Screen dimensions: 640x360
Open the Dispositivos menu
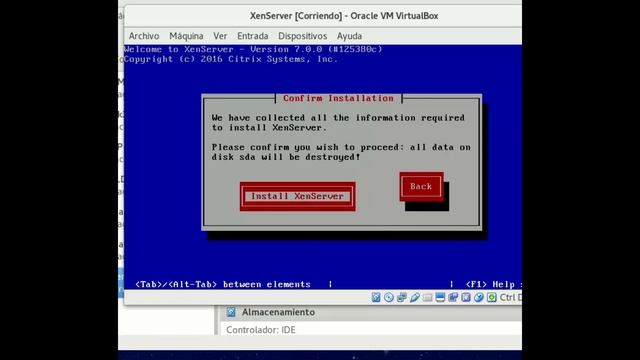coord(302,36)
